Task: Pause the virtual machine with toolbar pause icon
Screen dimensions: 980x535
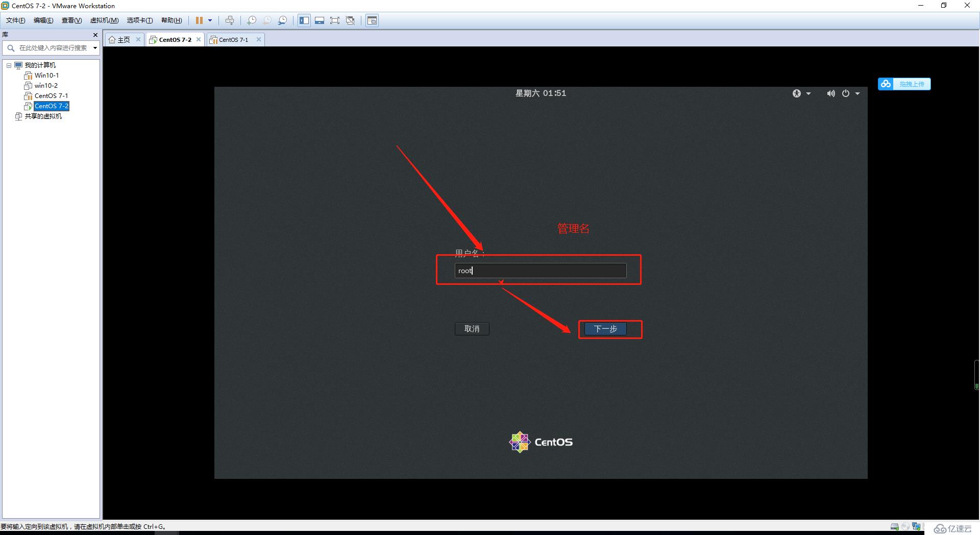Action: [x=199, y=20]
